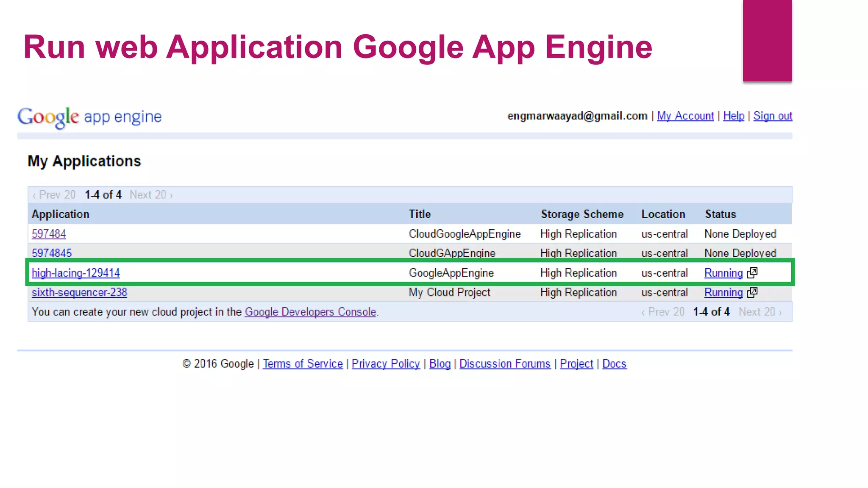The height and width of the screenshot is (488, 868).
Task: Click None Deployed status of 597484
Action: (740, 234)
